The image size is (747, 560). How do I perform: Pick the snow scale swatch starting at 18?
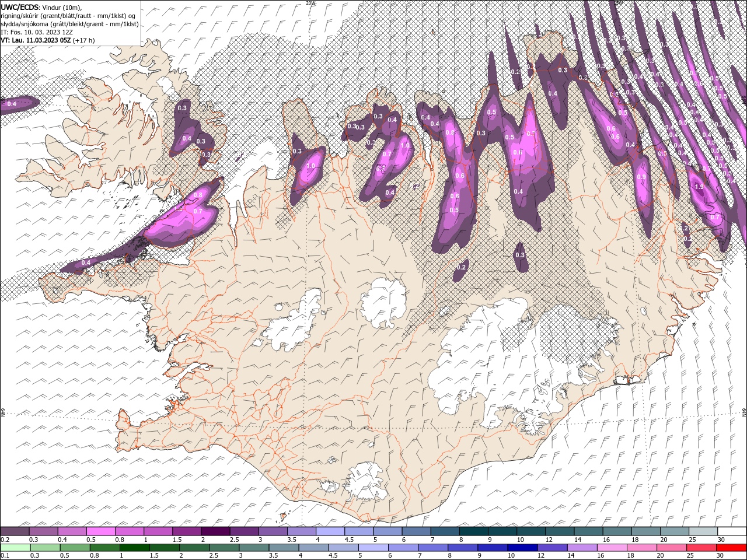[646, 531]
